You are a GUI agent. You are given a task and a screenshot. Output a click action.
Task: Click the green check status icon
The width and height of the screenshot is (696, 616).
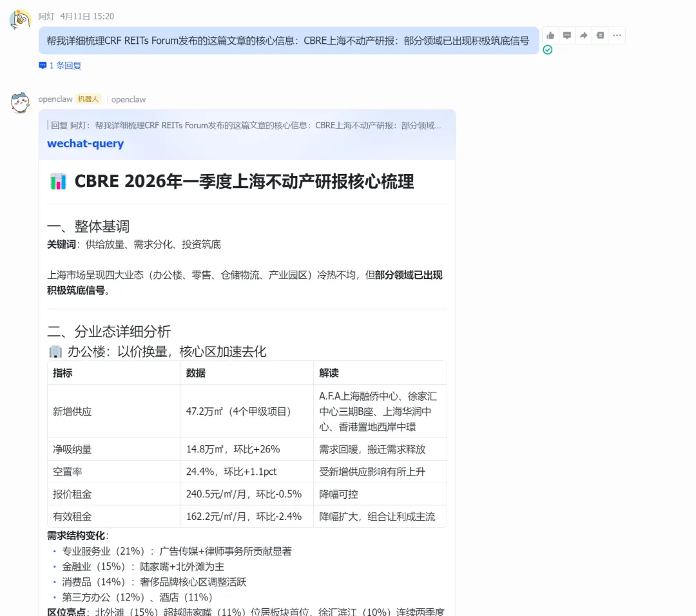coord(548,50)
